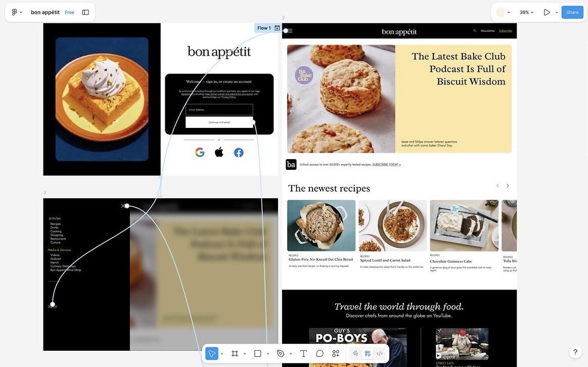Click the Free plan label
The height and width of the screenshot is (367, 588).
pos(69,12)
